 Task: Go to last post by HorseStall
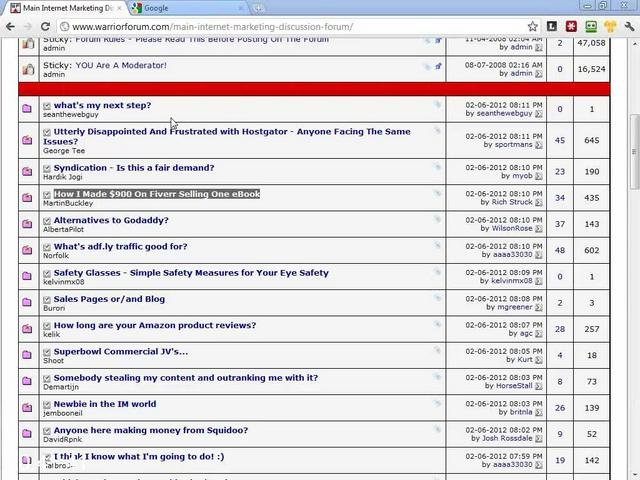coord(539,386)
